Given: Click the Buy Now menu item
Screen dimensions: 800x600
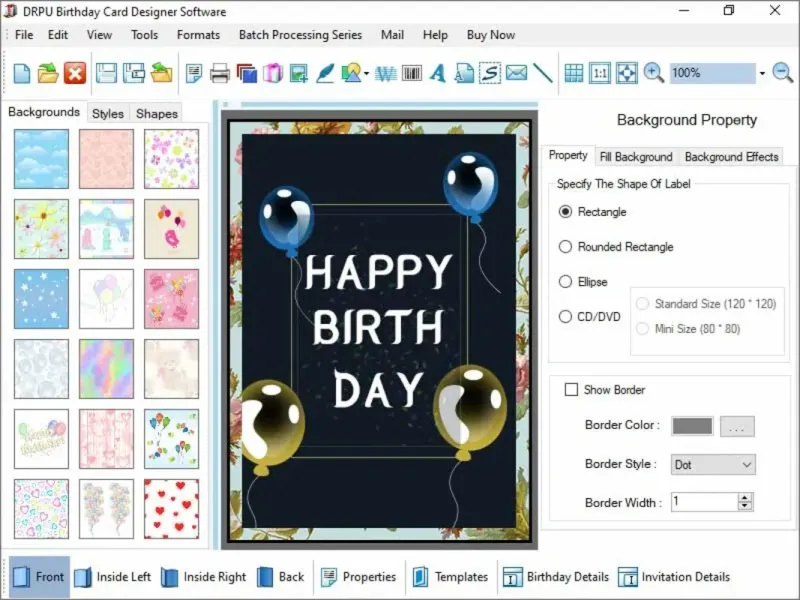Looking at the screenshot, I should point(491,35).
